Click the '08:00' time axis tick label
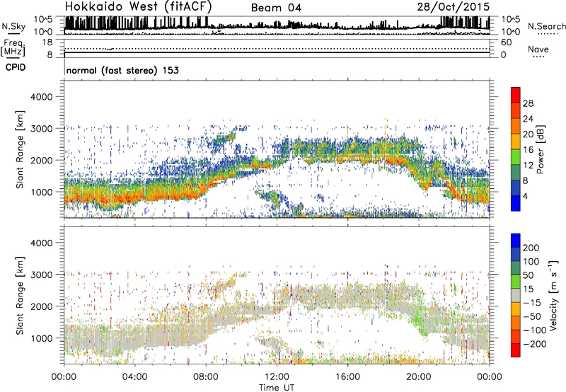This screenshot has width=566, height=392. (x=206, y=377)
